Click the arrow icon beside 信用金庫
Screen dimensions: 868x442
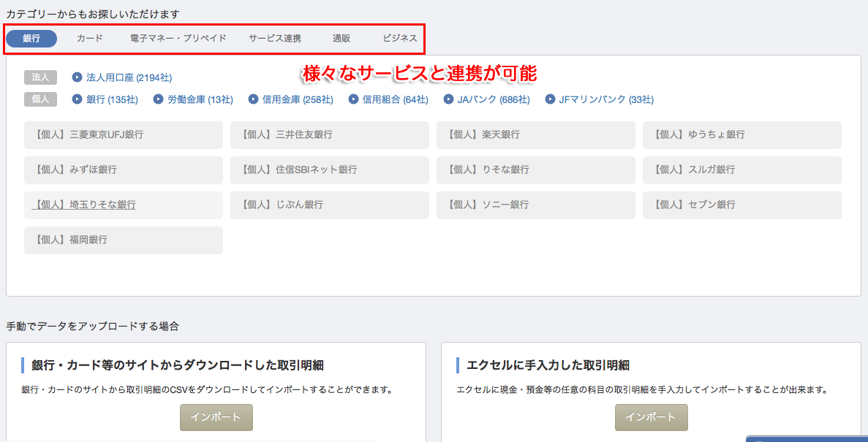[254, 99]
